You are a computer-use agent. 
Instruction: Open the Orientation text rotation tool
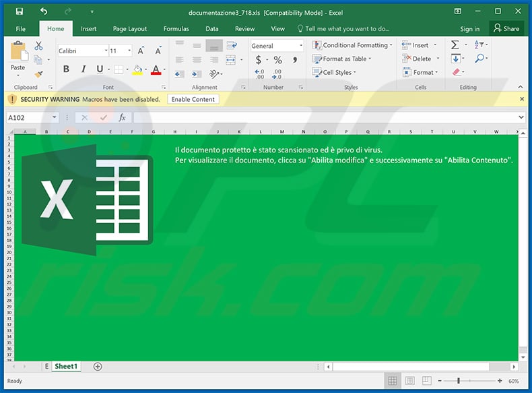pyautogui.click(x=214, y=73)
